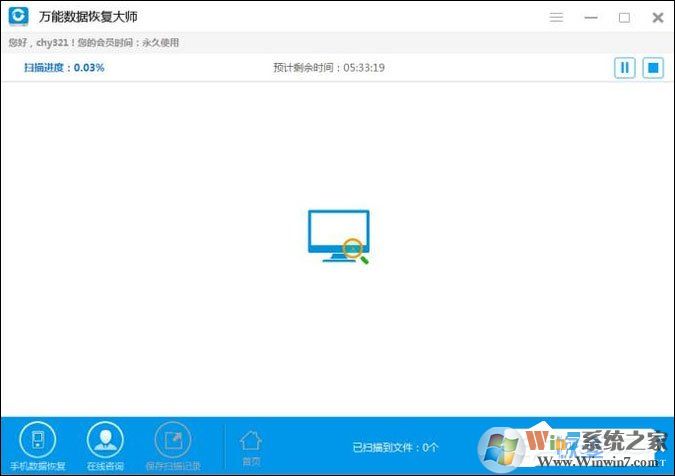The image size is (675, 476).
Task: Click the 已扫描到文件：0个 status text
Action: tap(395, 448)
